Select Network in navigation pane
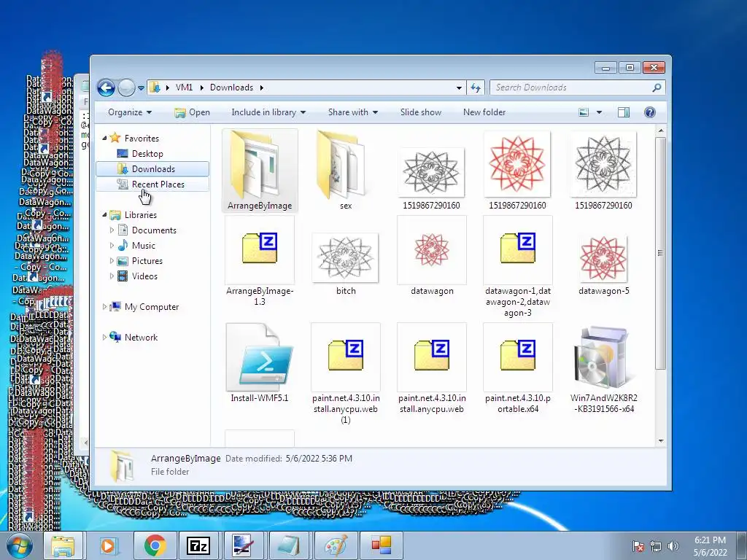Viewport: 747px width, 560px height. [141, 338]
